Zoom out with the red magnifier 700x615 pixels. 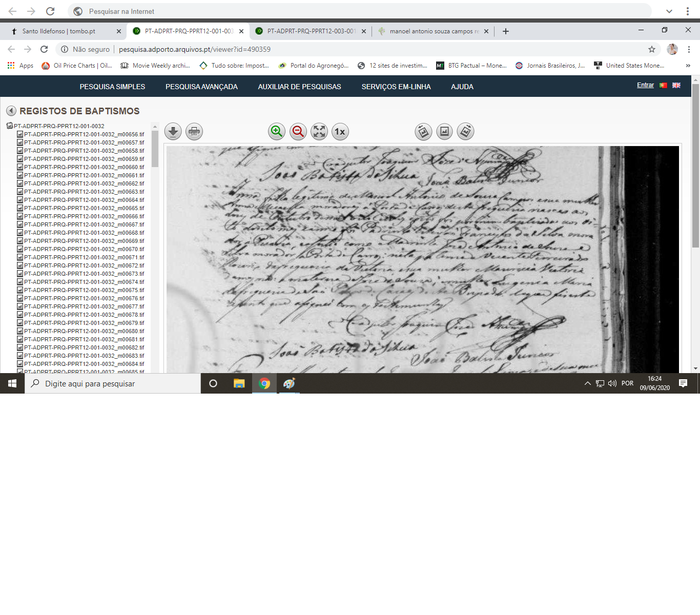(x=298, y=132)
